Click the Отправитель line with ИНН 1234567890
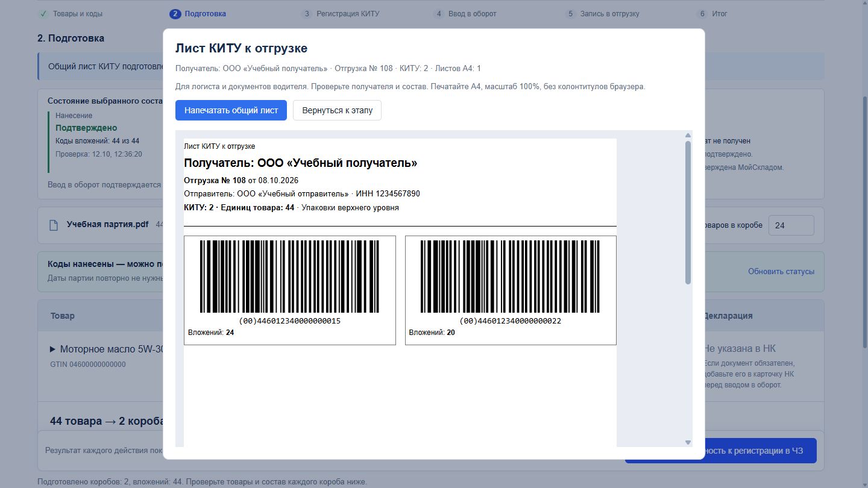 [302, 194]
